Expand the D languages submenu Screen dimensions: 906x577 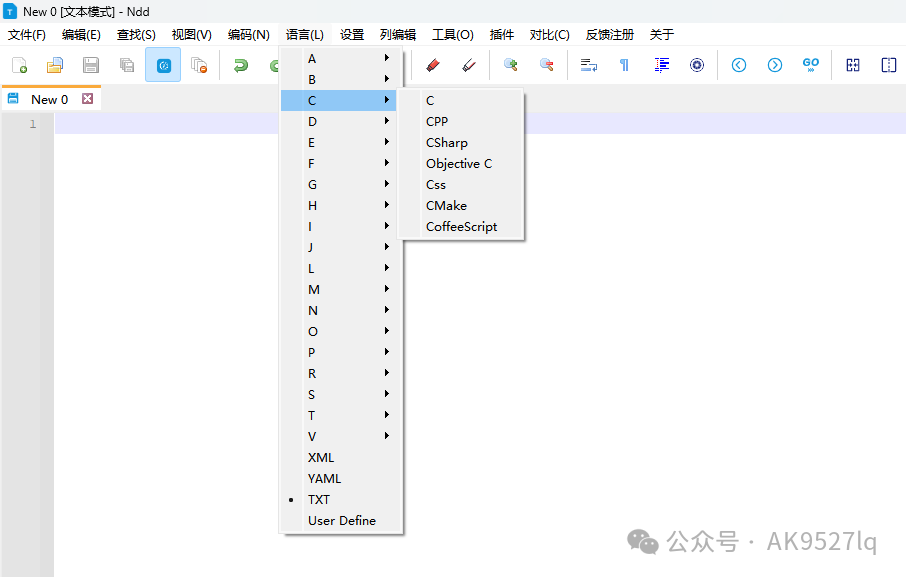[x=341, y=121]
